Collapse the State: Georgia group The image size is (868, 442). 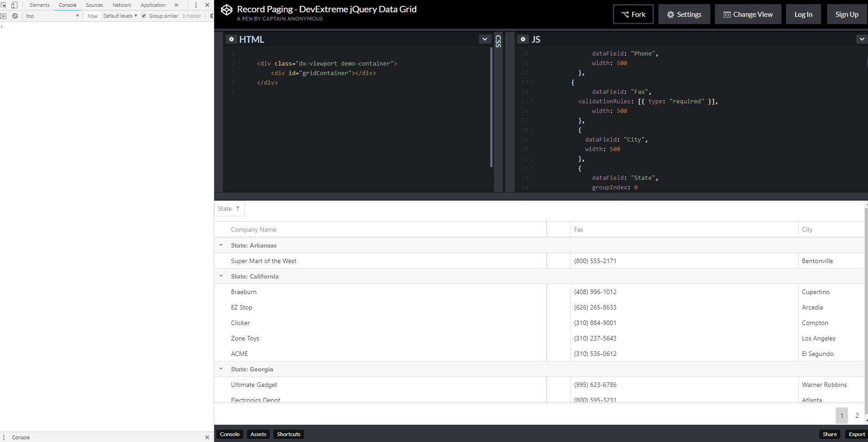tap(221, 369)
